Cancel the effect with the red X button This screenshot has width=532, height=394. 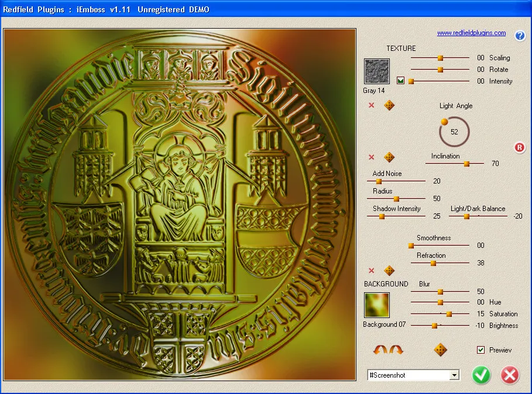(x=510, y=375)
